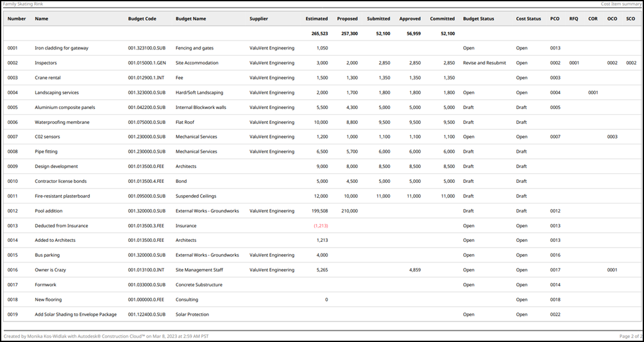This screenshot has height=342, width=644.
Task: Click 'Iron cladding for gateway' item name
Action: [x=62, y=48]
